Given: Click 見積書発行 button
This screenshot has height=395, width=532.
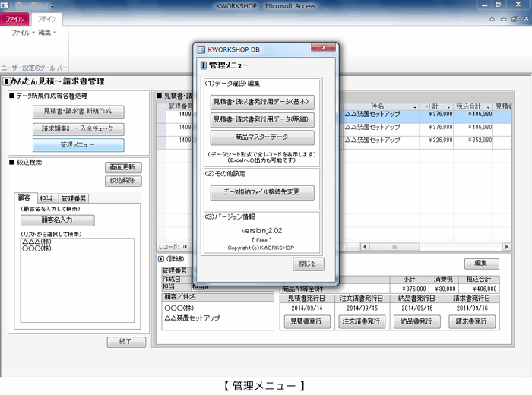Looking at the screenshot, I should point(307,321).
